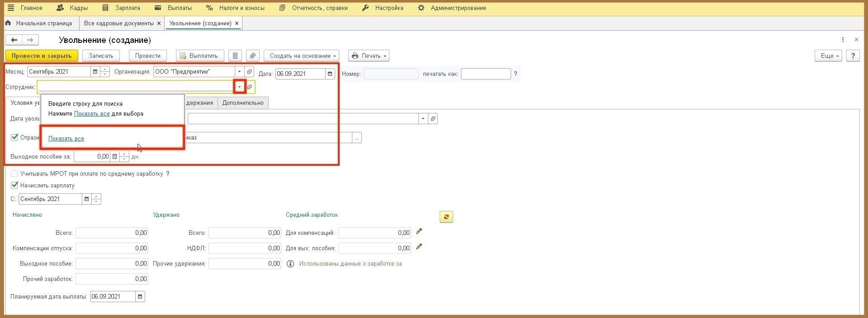
Task: Click the Провести и закрыть button
Action: pos(42,56)
